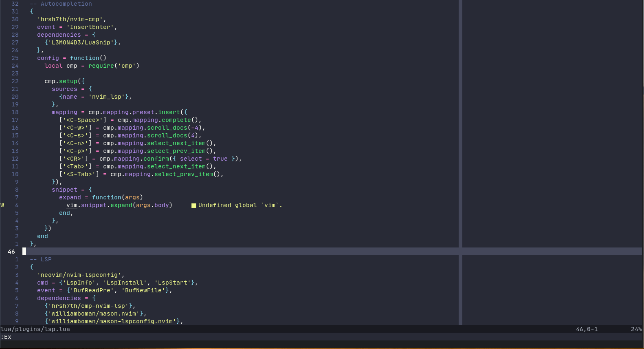The width and height of the screenshot is (644, 349).
Task: Click the '<Tab>' mapping key
Action: pyautogui.click(x=75, y=166)
